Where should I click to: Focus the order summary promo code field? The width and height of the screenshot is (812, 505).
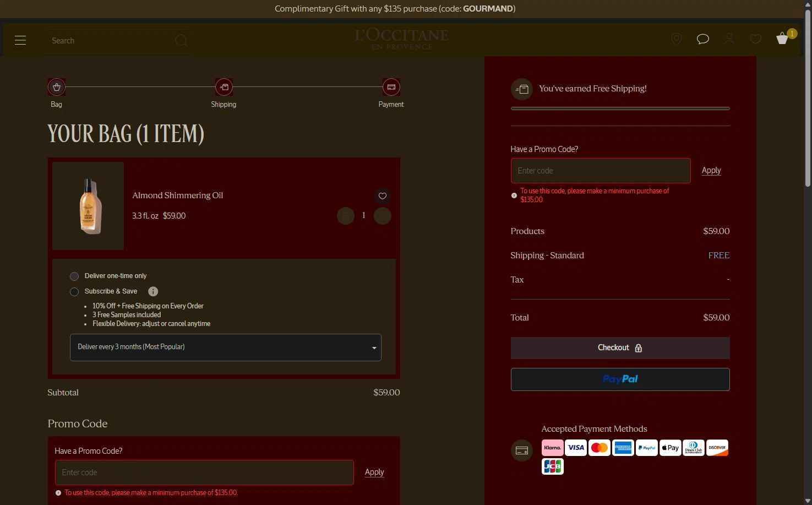pos(601,171)
